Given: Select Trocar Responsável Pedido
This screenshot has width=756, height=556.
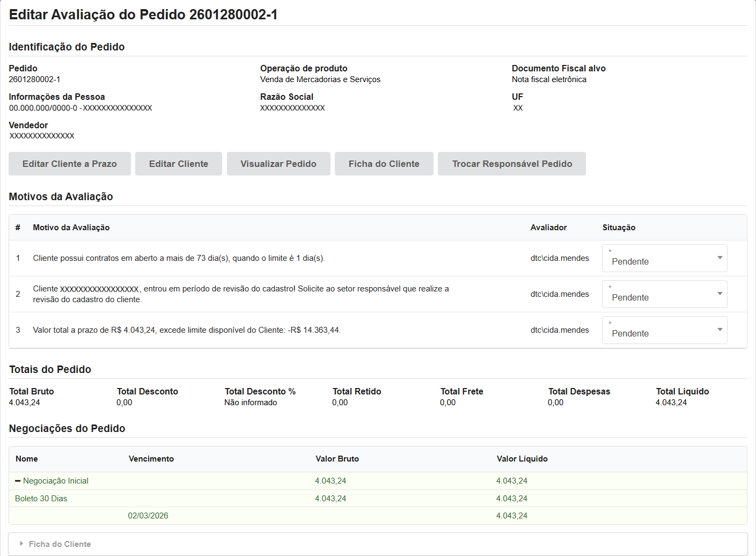Looking at the screenshot, I should tap(511, 164).
